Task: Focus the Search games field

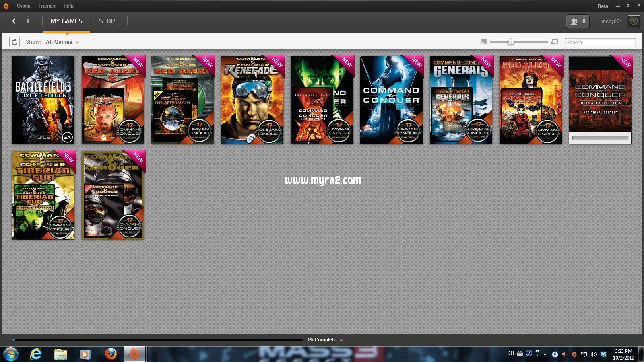Action: (x=600, y=42)
